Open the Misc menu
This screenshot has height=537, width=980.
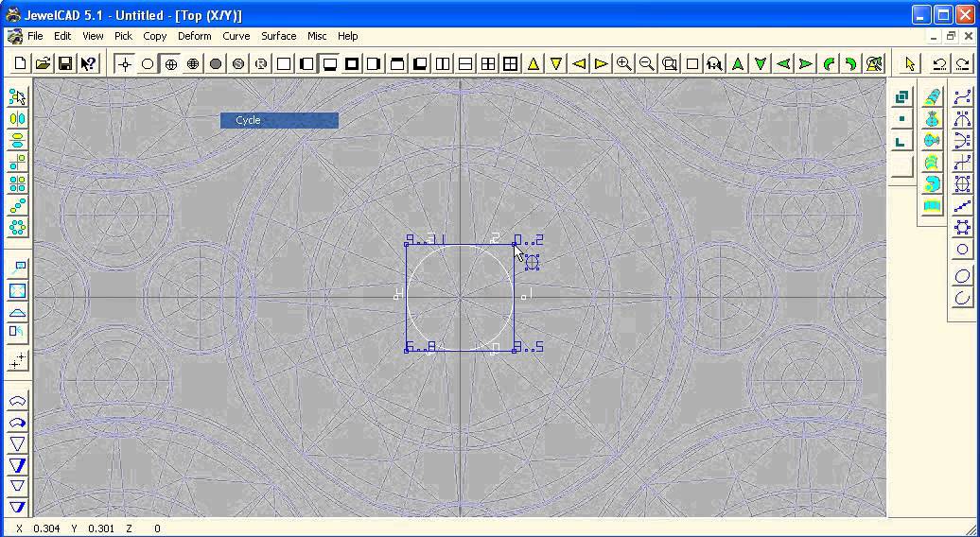[x=317, y=36]
